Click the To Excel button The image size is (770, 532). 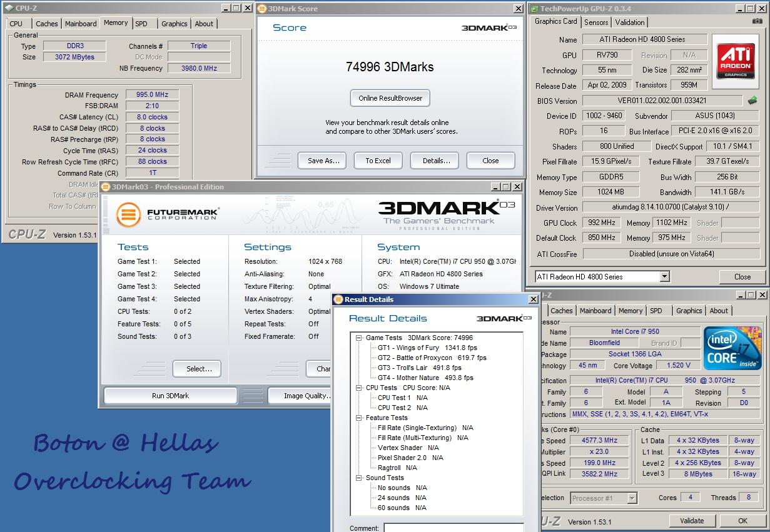pos(378,161)
